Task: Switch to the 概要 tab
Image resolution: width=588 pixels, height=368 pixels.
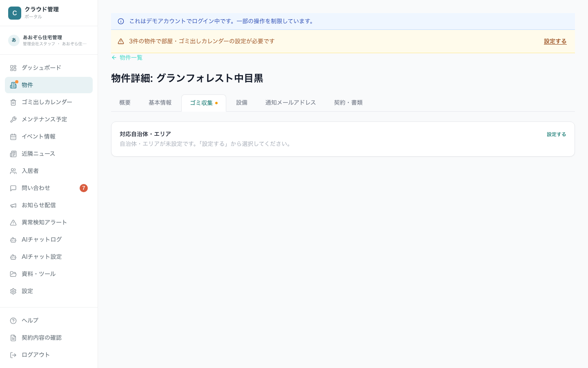Action: tap(125, 103)
